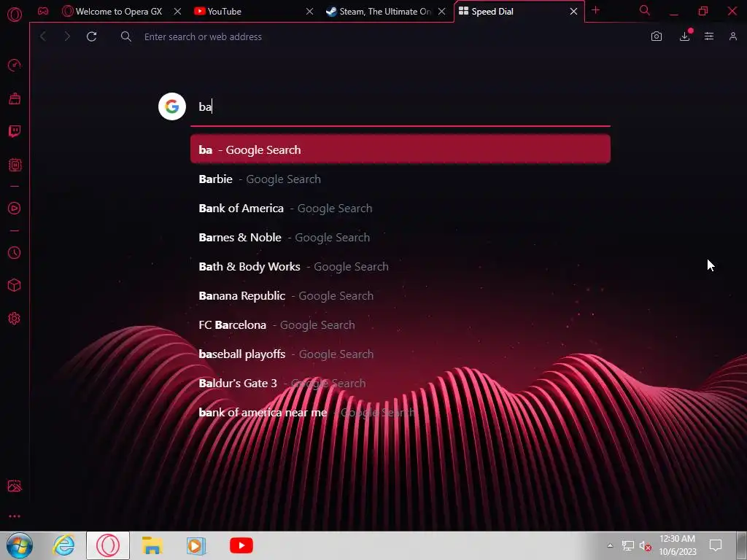Image resolution: width=747 pixels, height=560 pixels.
Task: Open Settings gear in sidebar
Action: click(x=15, y=319)
